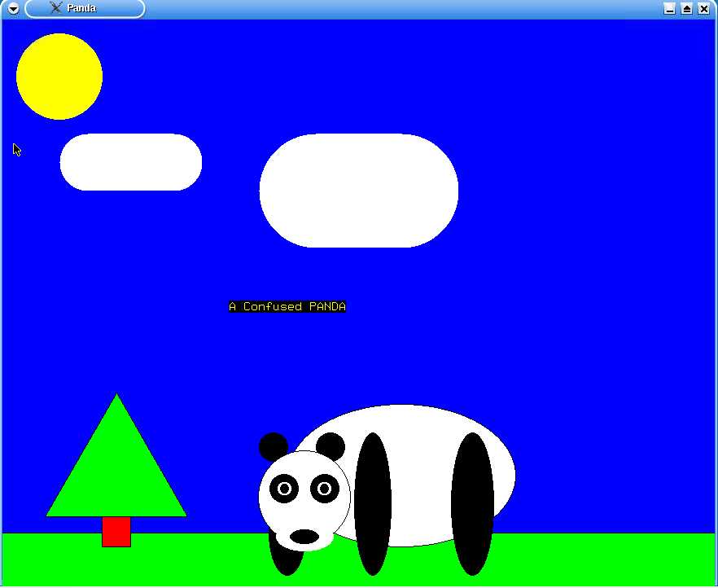
Task: Click the 'A Confused PANDA' text label
Action: (x=287, y=306)
